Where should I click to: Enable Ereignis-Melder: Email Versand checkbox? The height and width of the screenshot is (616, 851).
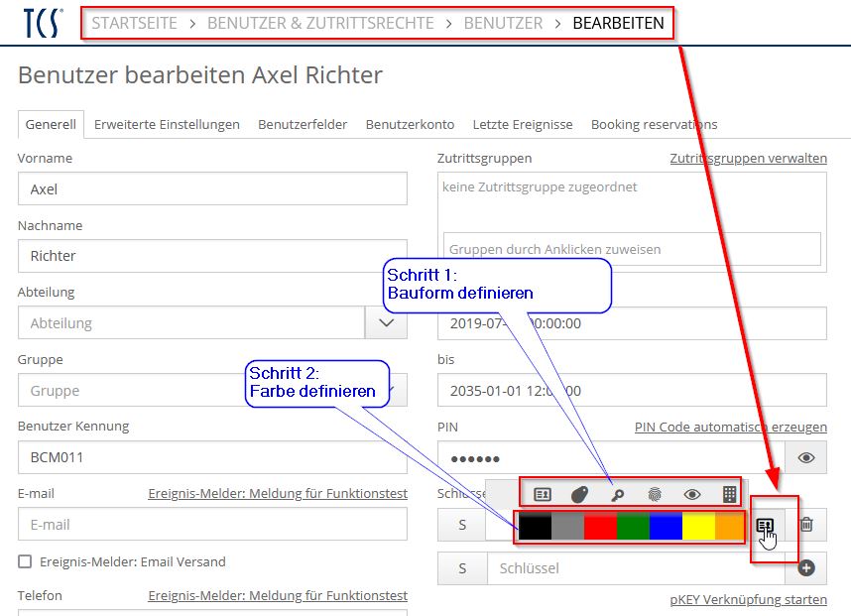coord(26,562)
